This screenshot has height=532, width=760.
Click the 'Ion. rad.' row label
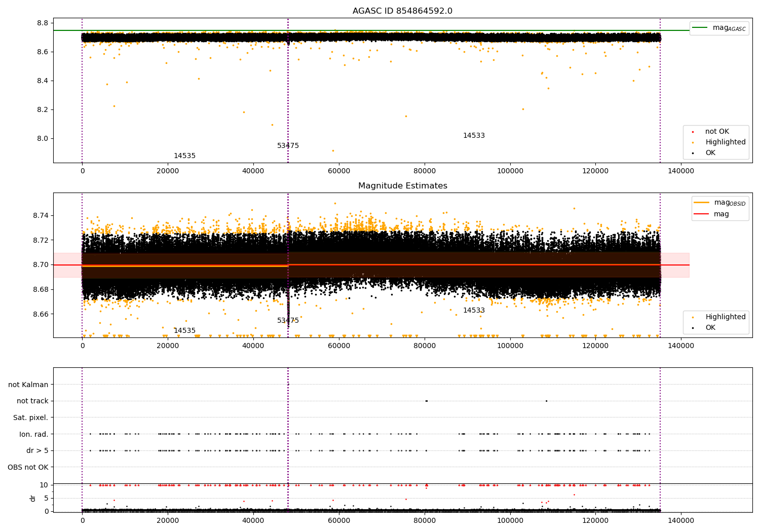click(34, 434)
